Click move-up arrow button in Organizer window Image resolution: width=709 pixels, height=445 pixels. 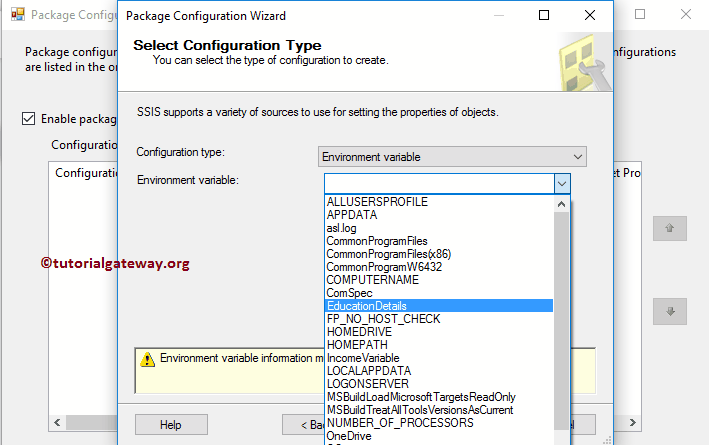(x=670, y=228)
